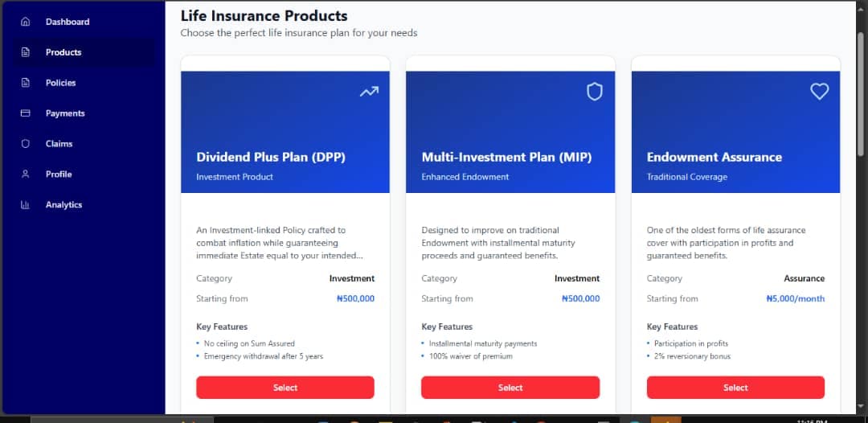This screenshot has height=423, width=868.
Task: Click the heart icon on Endowment Assurance card
Action: tap(819, 92)
